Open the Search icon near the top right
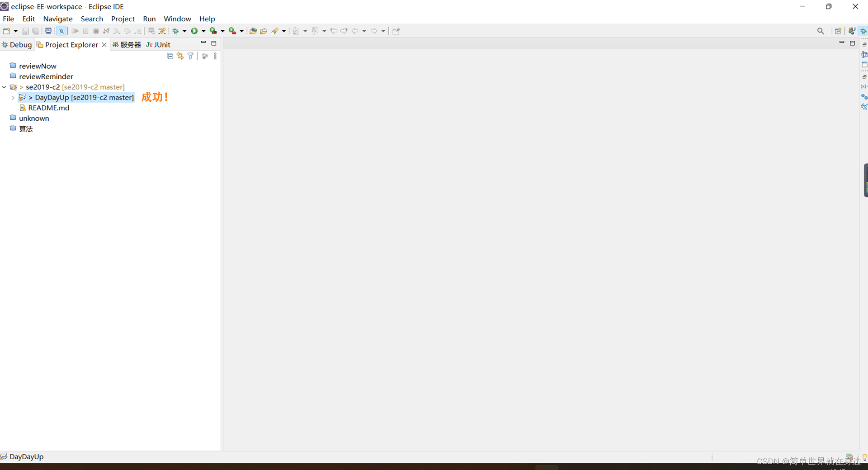868x470 pixels. tap(821, 31)
